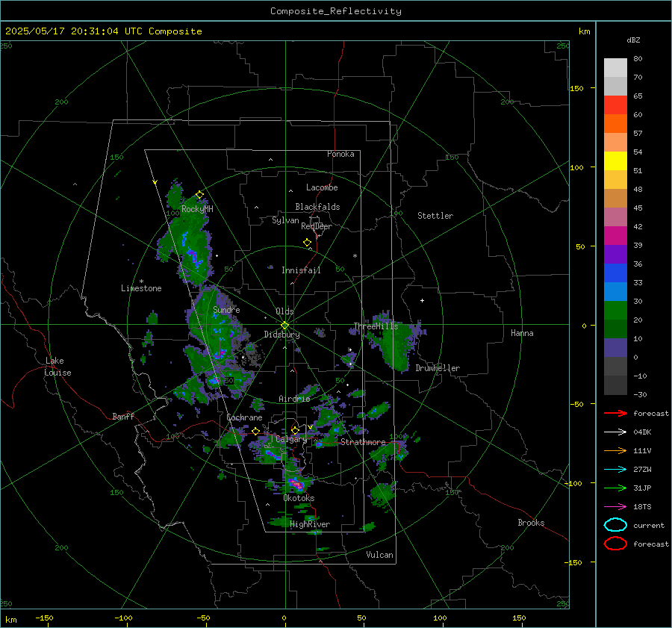Image resolution: width=672 pixels, height=628 pixels.
Task: Select the orange 111V arrow legend icon
Action: [615, 450]
